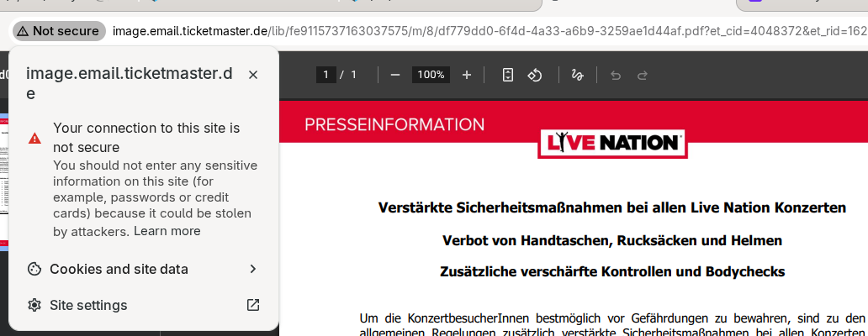Click the red warning triangle icon
The image size is (868, 336).
tap(34, 138)
